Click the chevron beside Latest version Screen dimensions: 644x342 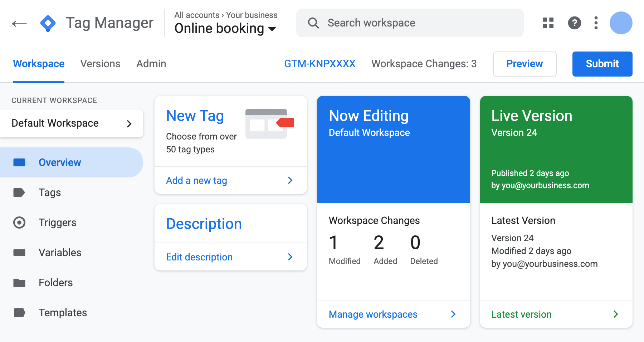[x=616, y=314]
